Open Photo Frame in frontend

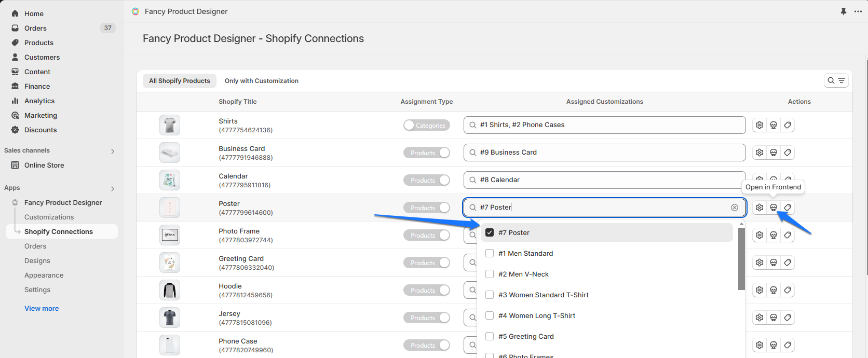pos(774,235)
